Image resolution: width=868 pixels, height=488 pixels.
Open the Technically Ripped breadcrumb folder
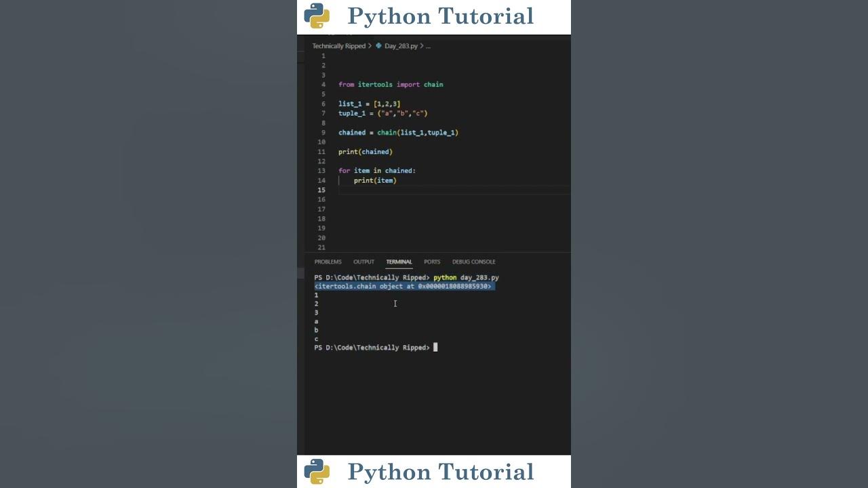(x=338, y=46)
